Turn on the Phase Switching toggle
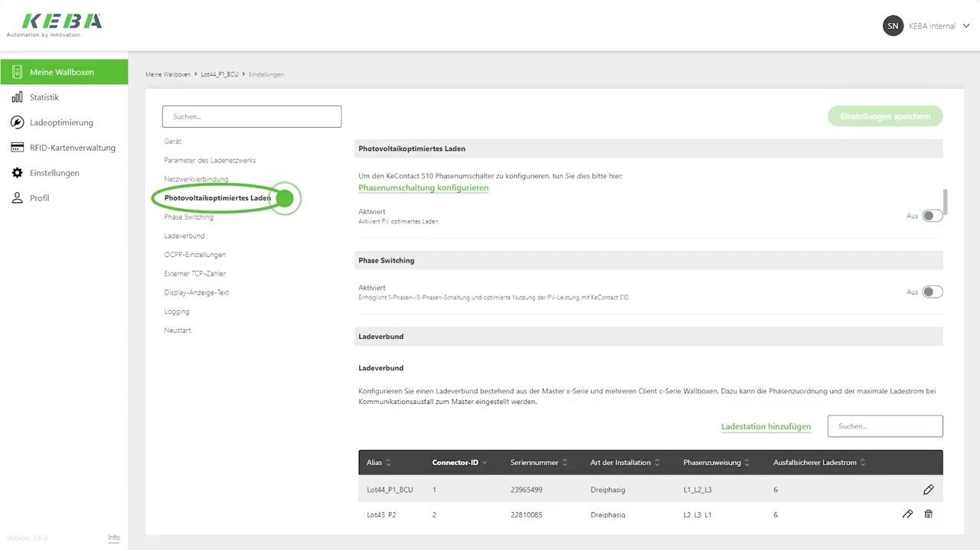This screenshot has width=980, height=551. pos(932,292)
